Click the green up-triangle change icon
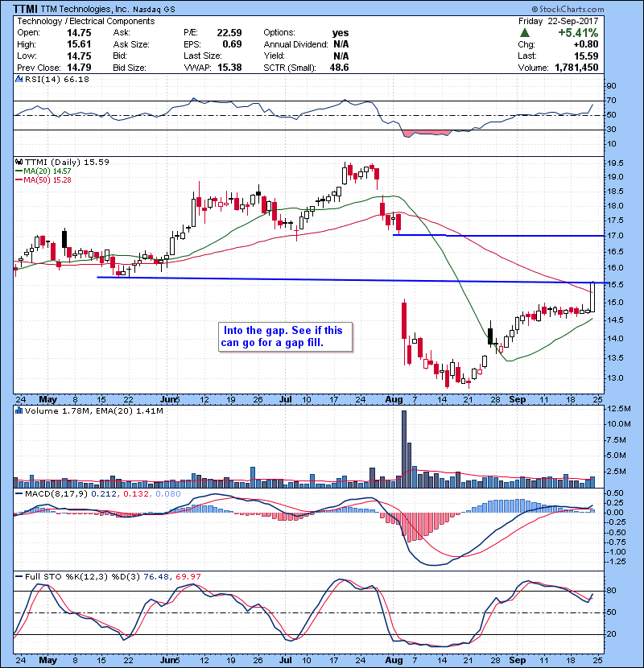 pos(525,33)
